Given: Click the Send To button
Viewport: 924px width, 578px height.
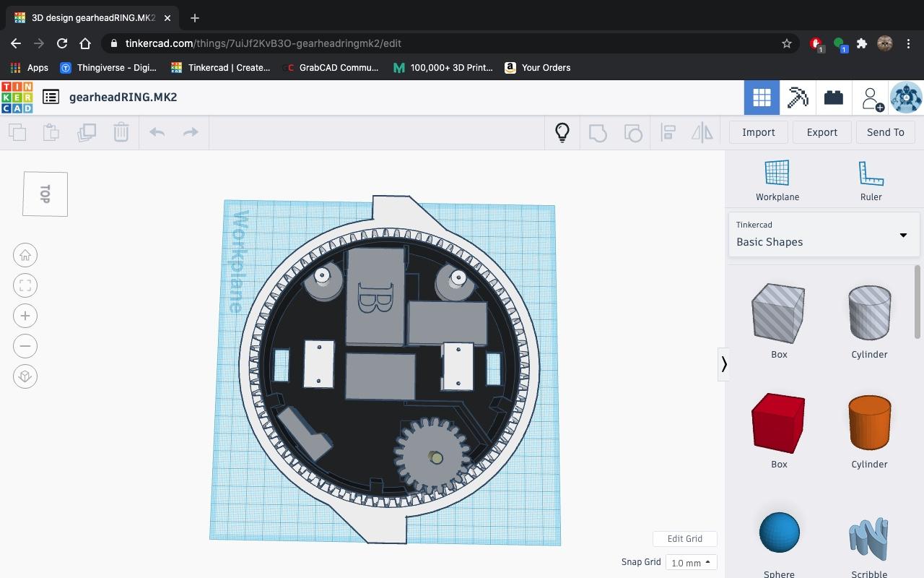Looking at the screenshot, I should [885, 132].
